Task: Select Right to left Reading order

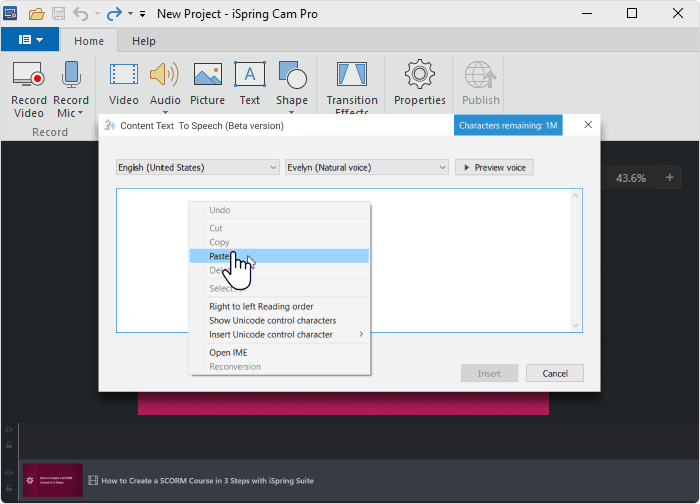Action: coord(279,306)
